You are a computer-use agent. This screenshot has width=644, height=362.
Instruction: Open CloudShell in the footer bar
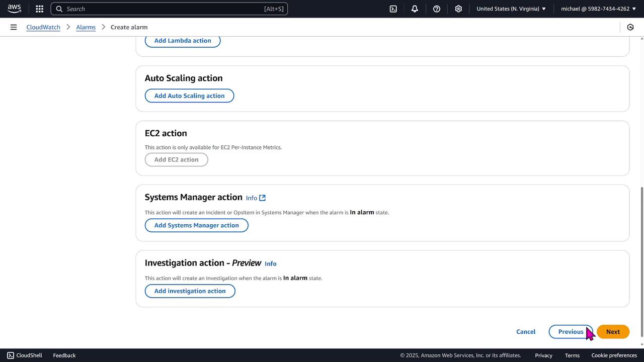click(25, 355)
